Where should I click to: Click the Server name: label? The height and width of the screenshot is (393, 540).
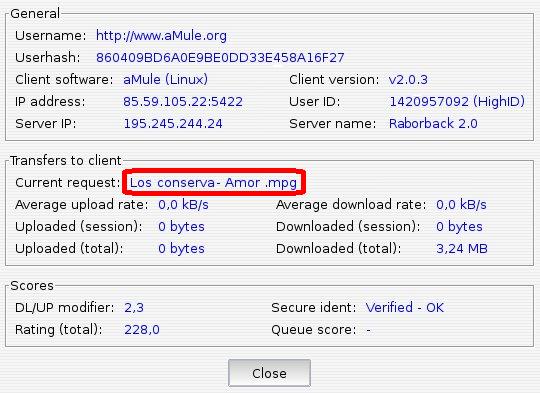click(x=333, y=124)
